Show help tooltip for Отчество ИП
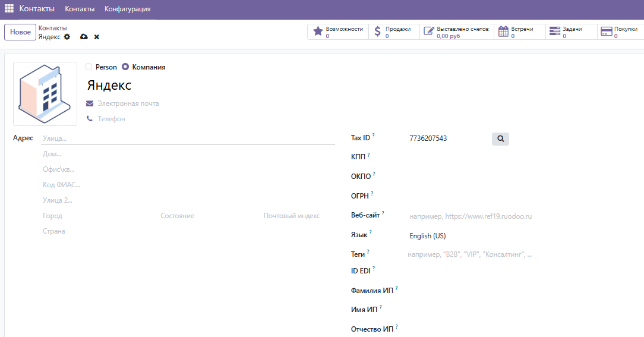Image resolution: width=644 pixels, height=337 pixels. click(396, 327)
